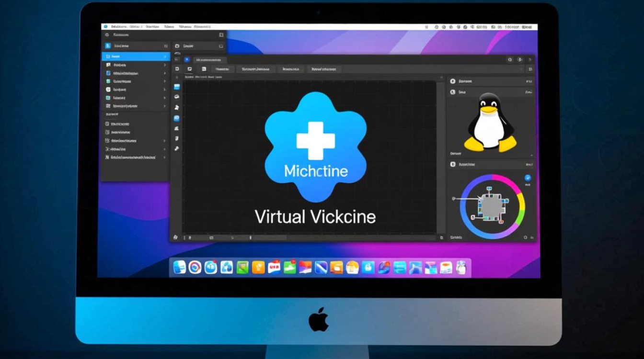Click the USB drive icon in the Dock
Viewport: 644px width, 359px height.
[274, 268]
